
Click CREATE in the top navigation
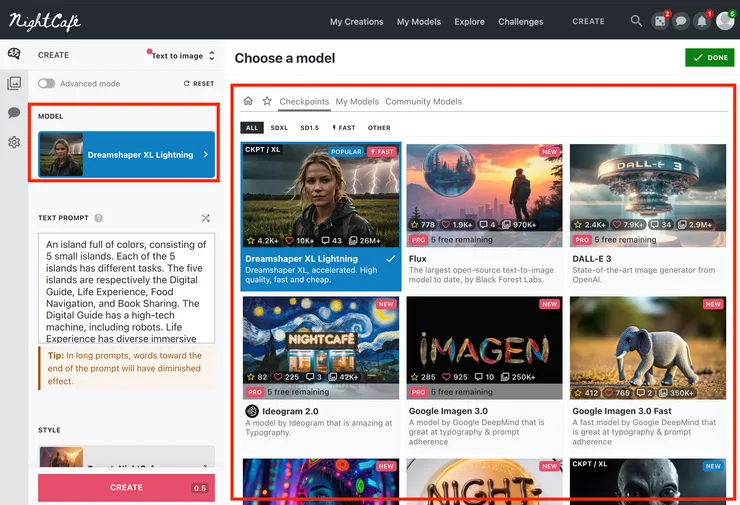[588, 21]
